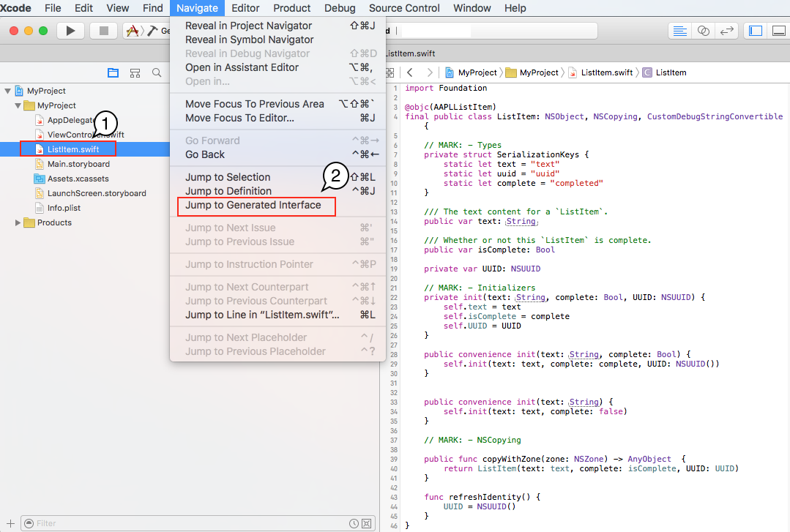Choose Jump to Generated Interface
This screenshot has width=790, height=532.
pyautogui.click(x=253, y=206)
